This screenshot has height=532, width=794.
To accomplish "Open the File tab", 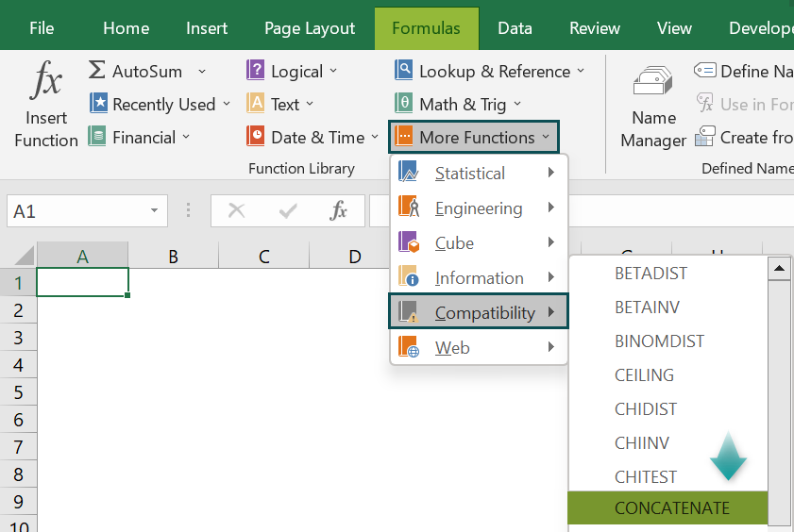I will point(42,28).
